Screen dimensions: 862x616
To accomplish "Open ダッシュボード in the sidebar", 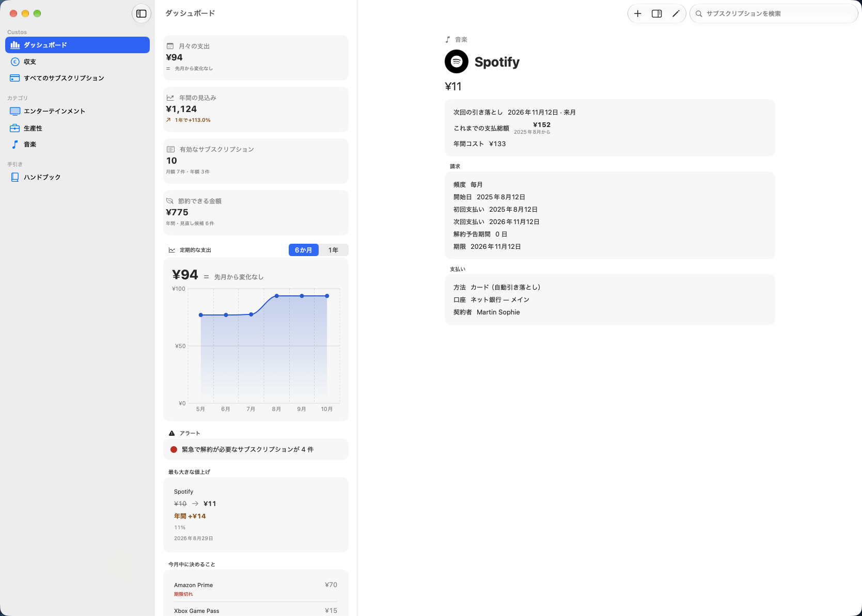I will pos(77,45).
